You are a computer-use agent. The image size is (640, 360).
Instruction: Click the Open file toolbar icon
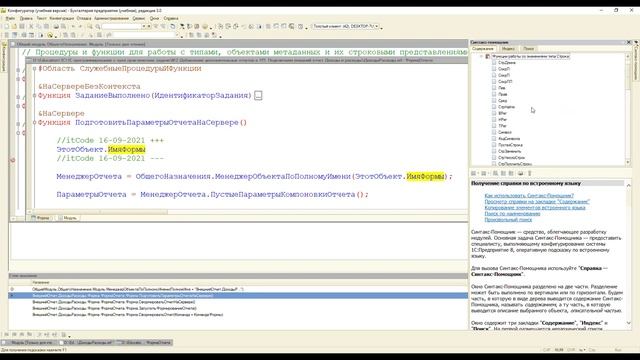(14, 27)
